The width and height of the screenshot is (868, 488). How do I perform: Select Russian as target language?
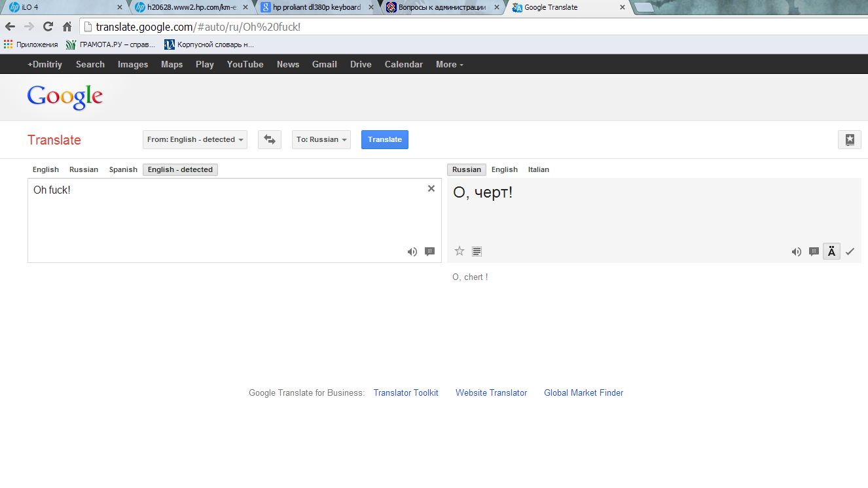467,169
